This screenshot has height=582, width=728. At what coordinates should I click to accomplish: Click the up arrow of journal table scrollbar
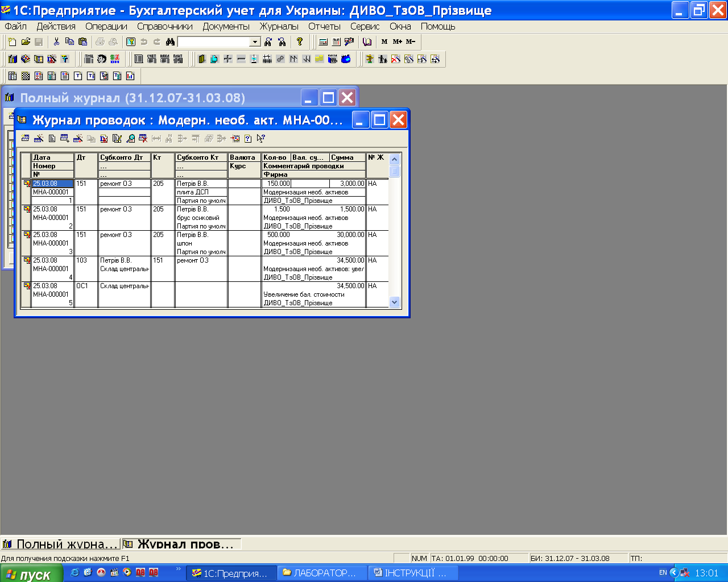394,160
